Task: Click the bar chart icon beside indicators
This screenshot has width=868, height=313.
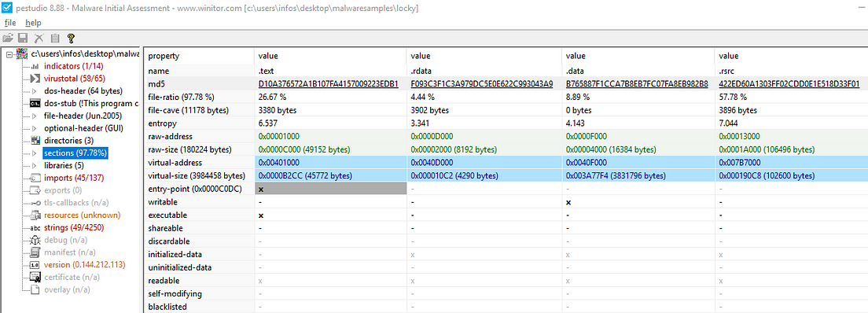Action: coord(35,67)
